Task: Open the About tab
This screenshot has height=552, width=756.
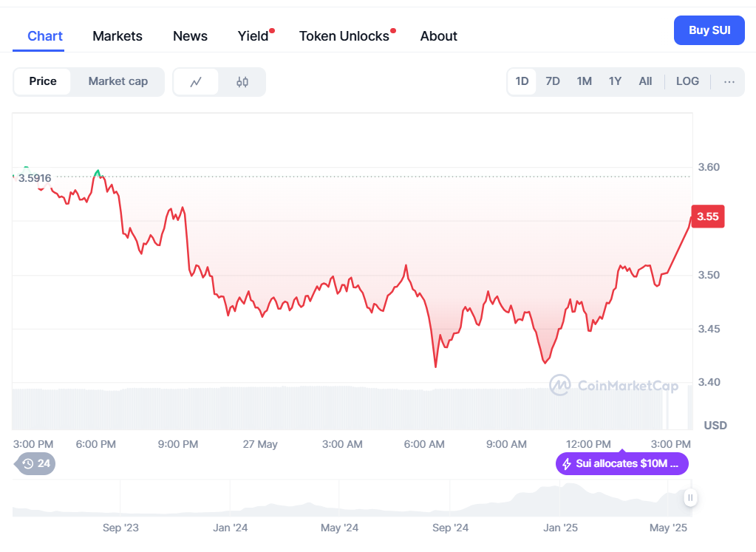Action: click(438, 36)
